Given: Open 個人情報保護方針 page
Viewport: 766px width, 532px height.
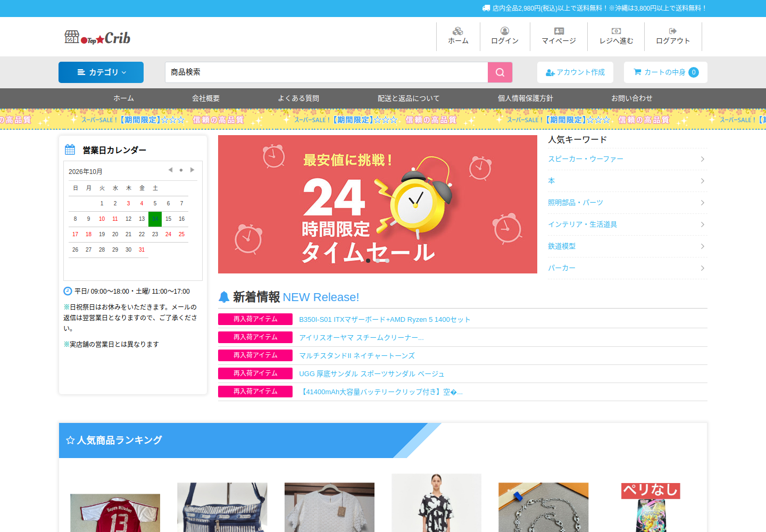Looking at the screenshot, I should tap(526, 98).
